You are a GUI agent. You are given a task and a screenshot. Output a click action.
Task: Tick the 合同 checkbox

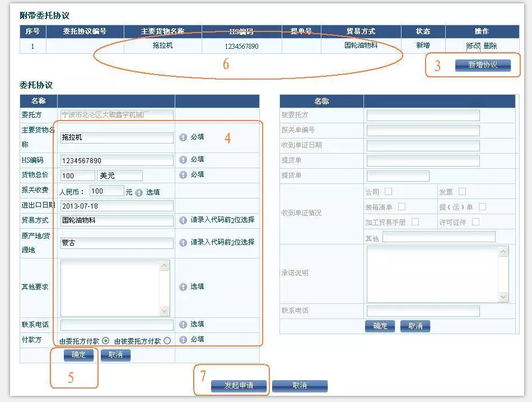tap(388, 192)
